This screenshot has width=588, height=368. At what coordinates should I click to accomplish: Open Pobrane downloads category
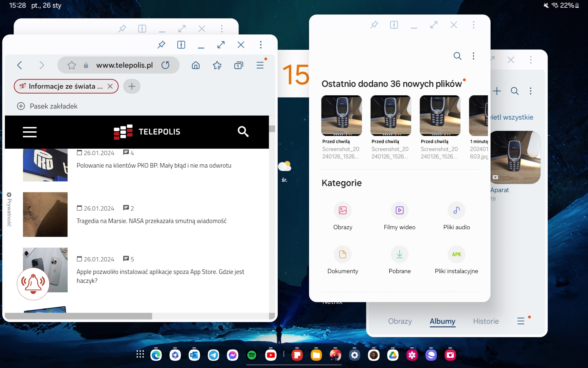(x=399, y=255)
